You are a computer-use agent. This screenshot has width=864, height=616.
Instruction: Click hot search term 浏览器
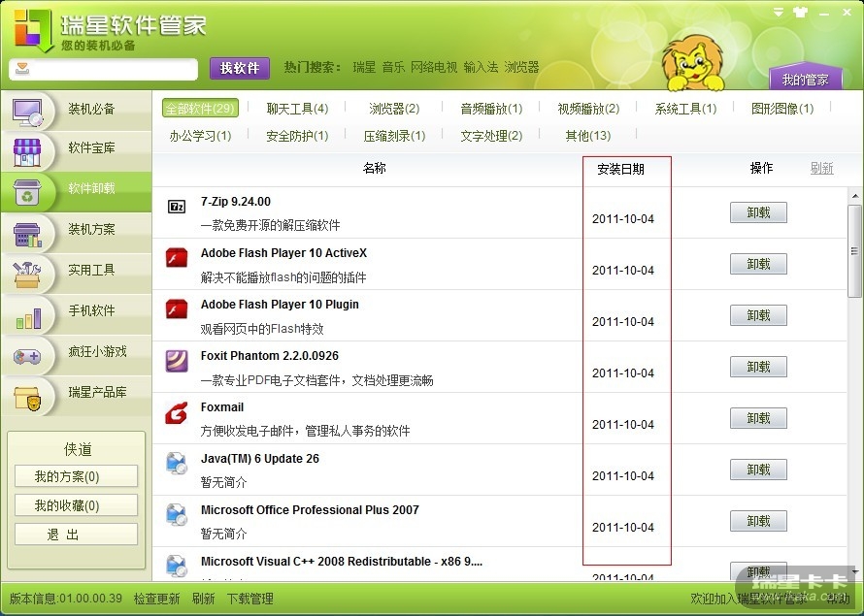pos(522,67)
